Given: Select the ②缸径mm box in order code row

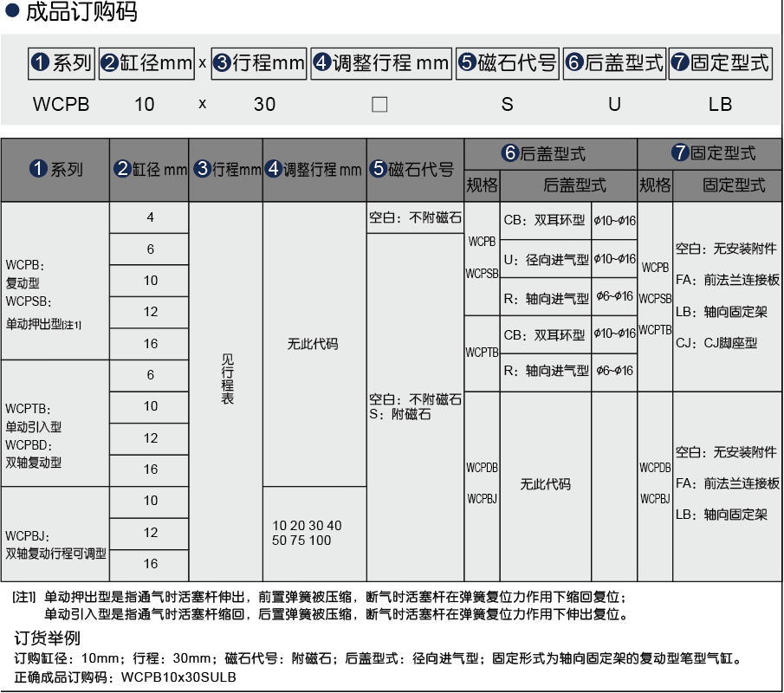Looking at the screenshot, I should 146,63.
